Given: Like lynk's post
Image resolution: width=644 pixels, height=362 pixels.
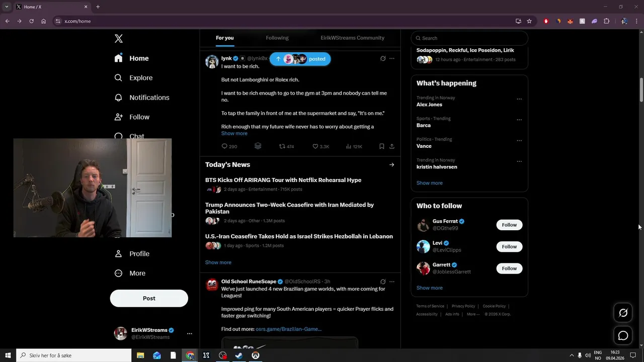Looking at the screenshot, I should (x=320, y=146).
